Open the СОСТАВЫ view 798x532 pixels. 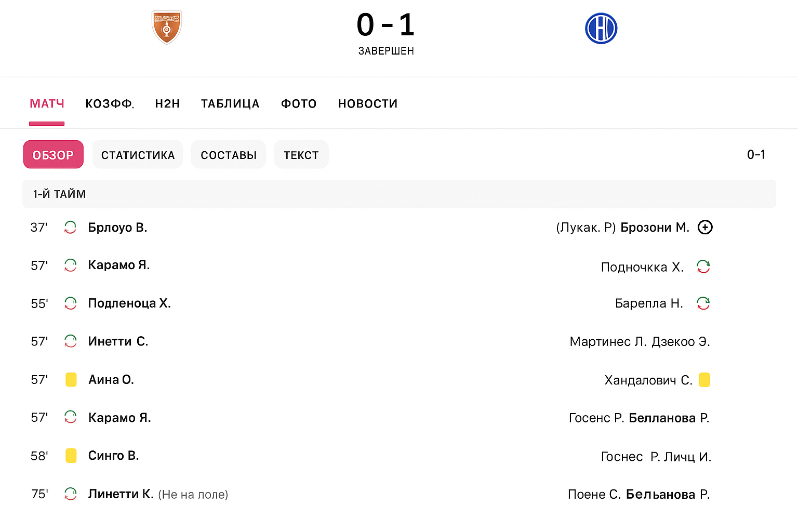(229, 154)
